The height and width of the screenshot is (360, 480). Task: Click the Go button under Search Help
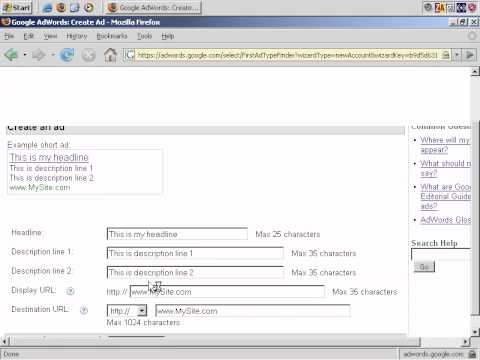(x=424, y=267)
